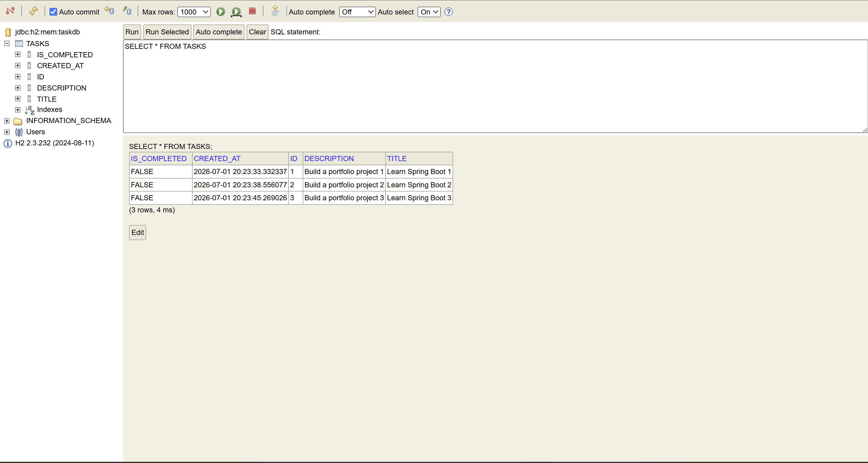Click inside the SQL statement text area
Viewport: 868px width, 463px height.
pyautogui.click(x=495, y=86)
